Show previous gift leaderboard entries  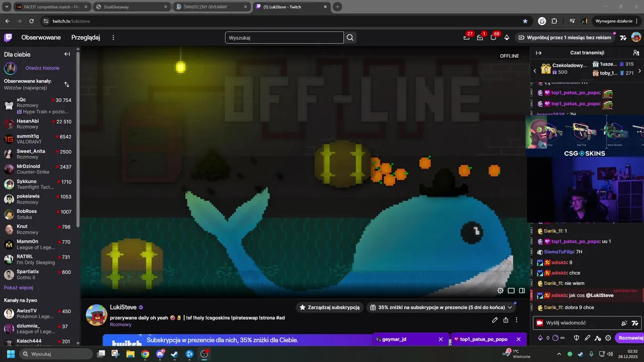[x=535, y=71]
